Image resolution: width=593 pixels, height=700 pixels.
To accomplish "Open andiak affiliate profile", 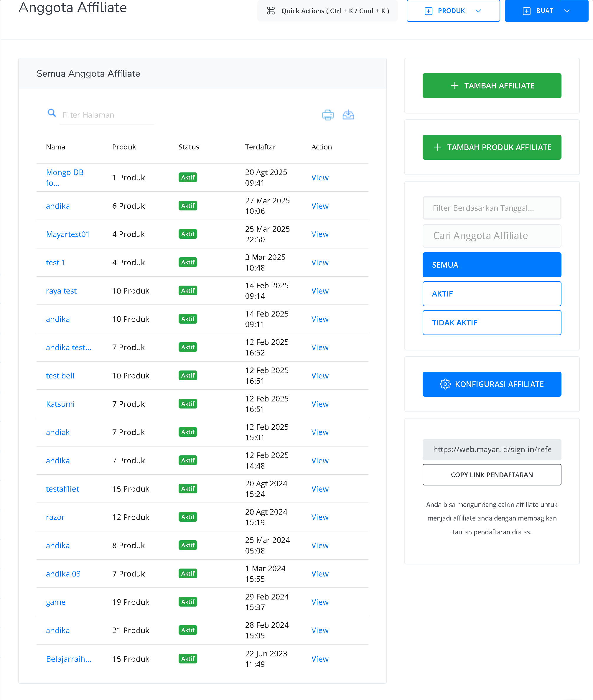I will pos(57,432).
